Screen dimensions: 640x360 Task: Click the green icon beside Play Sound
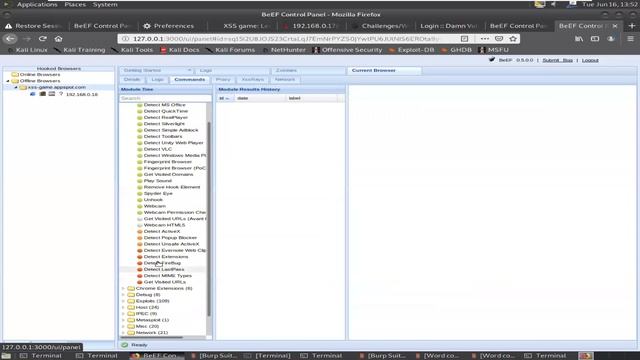pos(140,180)
